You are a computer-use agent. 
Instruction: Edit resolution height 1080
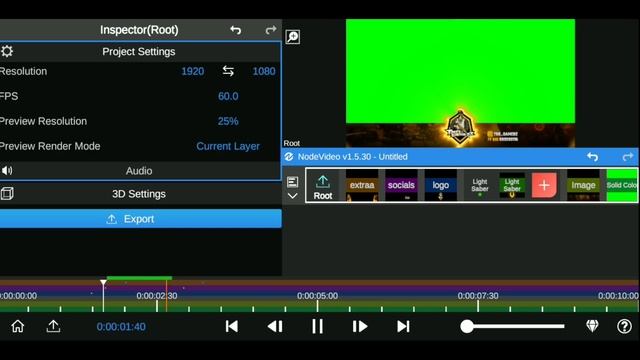pos(264,71)
